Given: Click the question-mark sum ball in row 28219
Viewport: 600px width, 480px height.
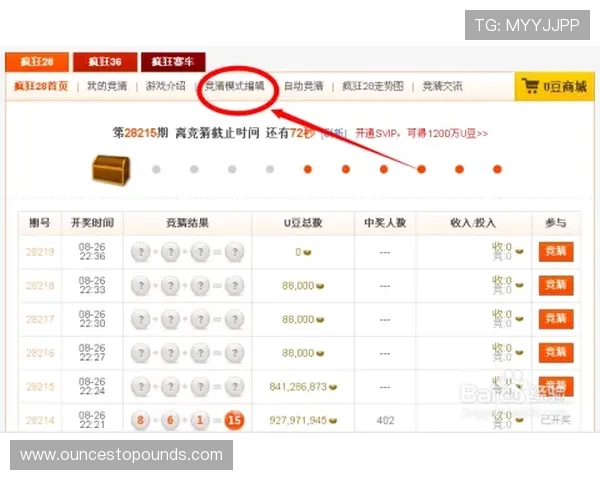Looking at the screenshot, I should 235,252.
